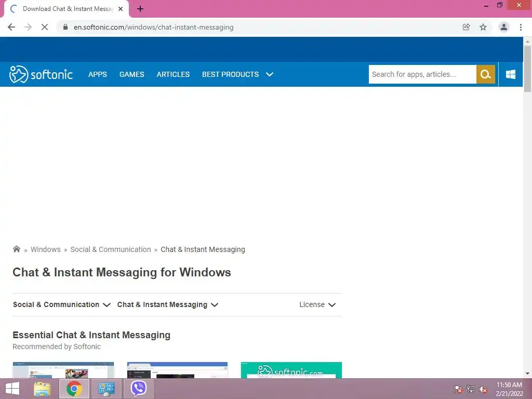Click Essential Chat & Instant Messaging heading
Image resolution: width=532 pixels, height=399 pixels.
(91, 335)
